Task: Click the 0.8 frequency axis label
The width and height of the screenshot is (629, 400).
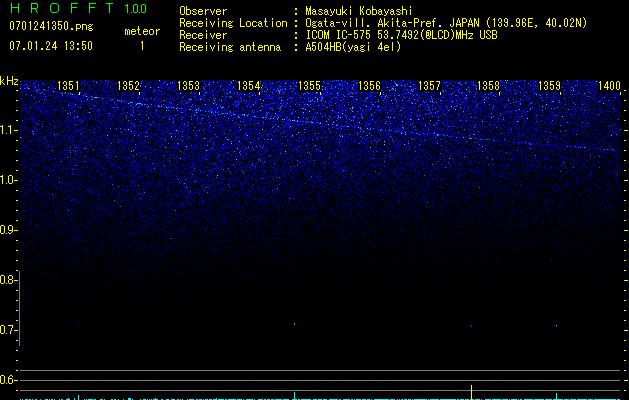Action: coord(9,280)
